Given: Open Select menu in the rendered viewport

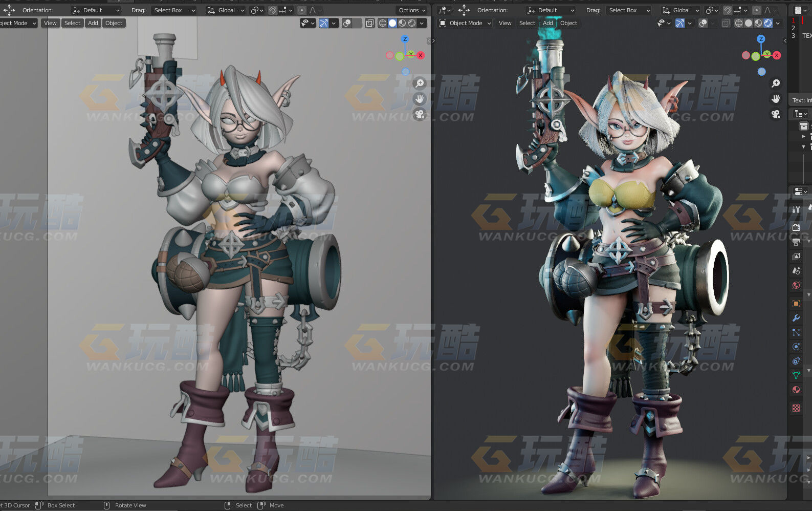Looking at the screenshot, I should click(527, 23).
